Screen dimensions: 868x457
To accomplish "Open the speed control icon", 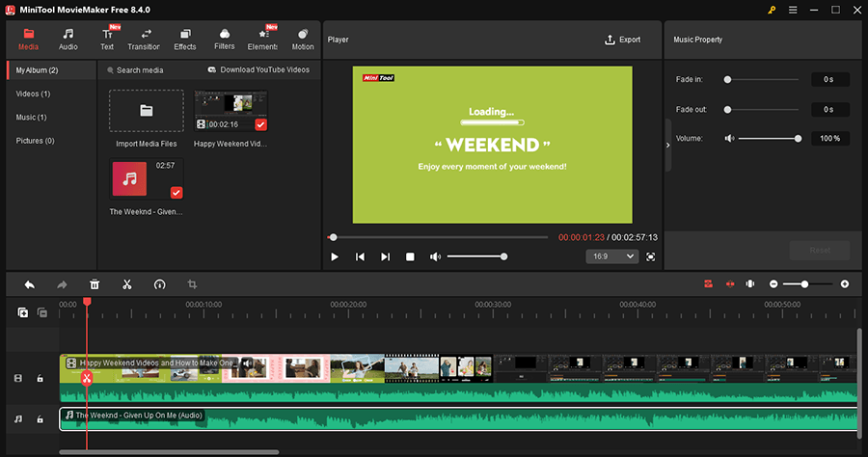I will point(159,284).
